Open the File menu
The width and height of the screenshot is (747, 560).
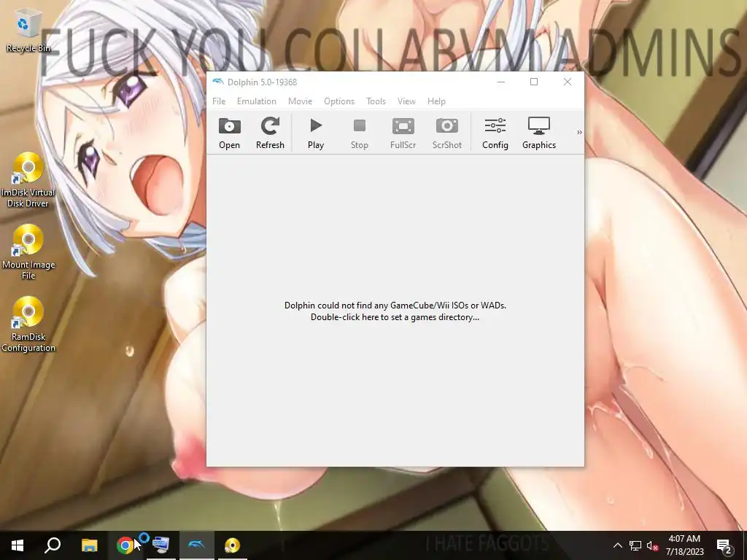point(219,101)
